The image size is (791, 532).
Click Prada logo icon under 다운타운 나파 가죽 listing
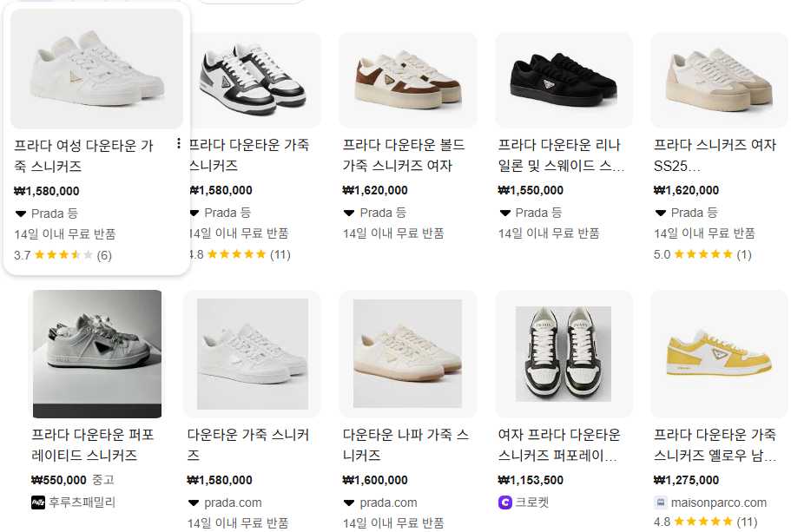click(x=349, y=502)
